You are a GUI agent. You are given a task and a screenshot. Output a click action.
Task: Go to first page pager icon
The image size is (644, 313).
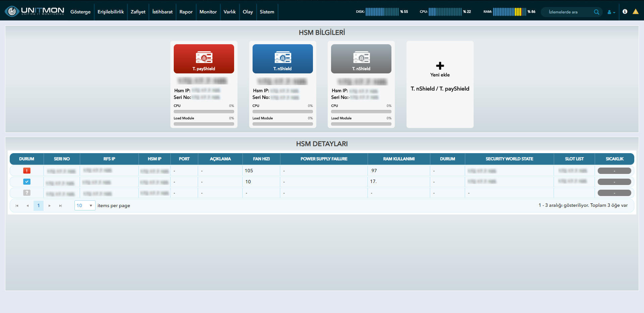(x=17, y=206)
